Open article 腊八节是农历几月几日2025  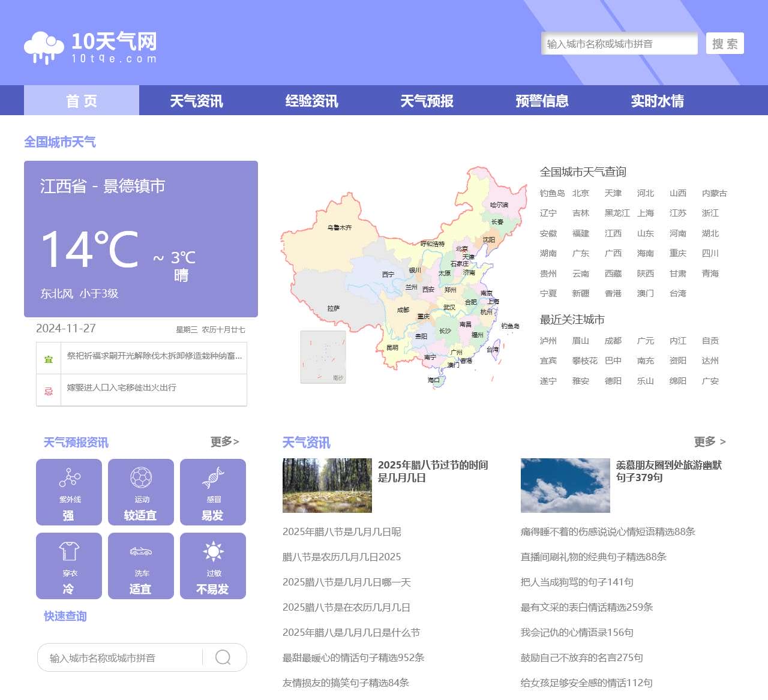click(342, 557)
